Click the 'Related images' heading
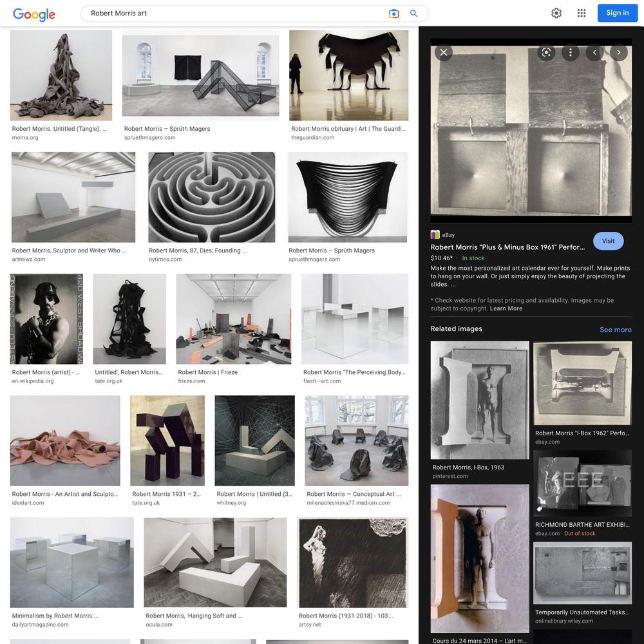Screen dimensions: 644x644 tap(457, 328)
